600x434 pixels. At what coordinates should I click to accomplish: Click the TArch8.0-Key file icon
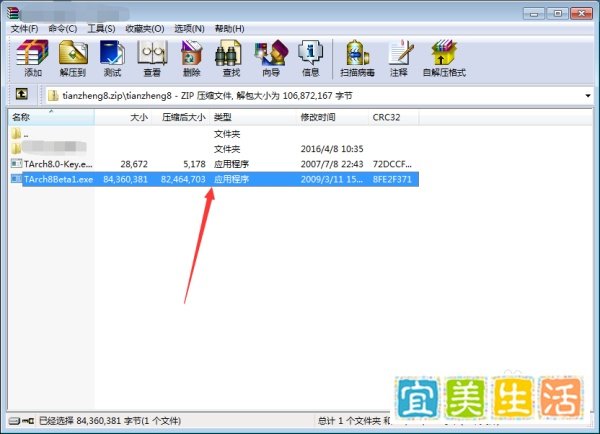coord(16,164)
